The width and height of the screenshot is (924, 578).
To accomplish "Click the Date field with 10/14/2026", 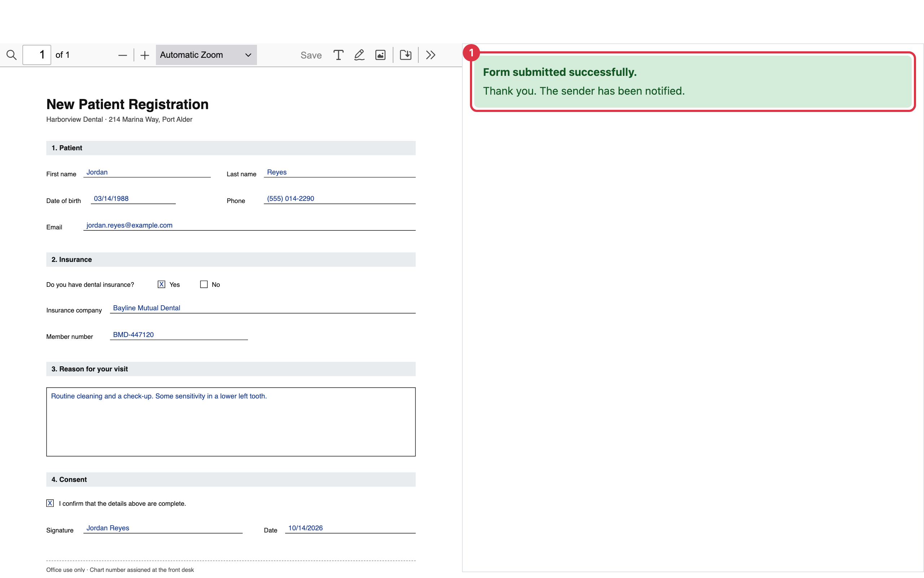I will pos(350,528).
